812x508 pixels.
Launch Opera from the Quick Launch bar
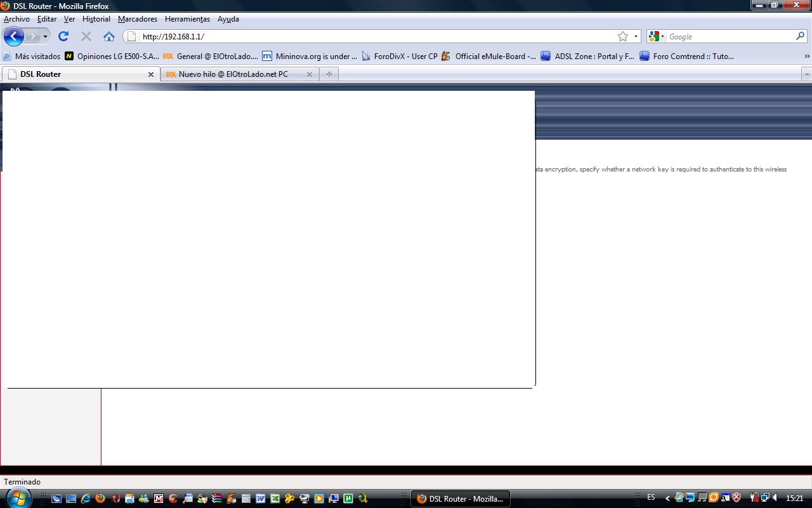[115, 498]
